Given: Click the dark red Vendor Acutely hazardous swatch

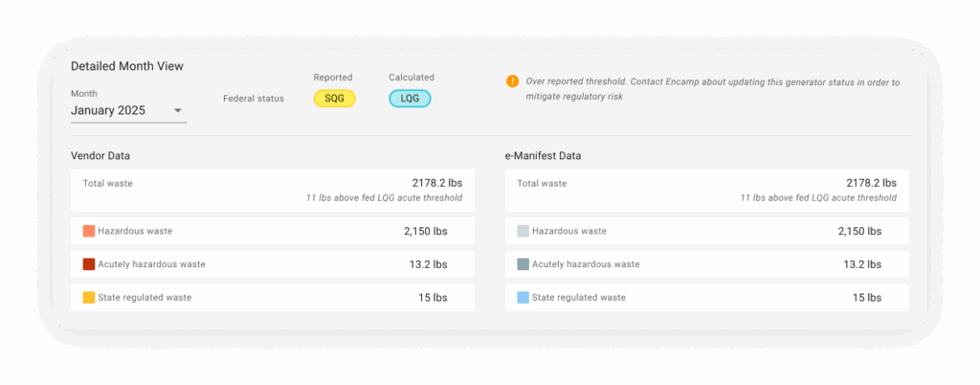Looking at the screenshot, I should click(x=89, y=264).
